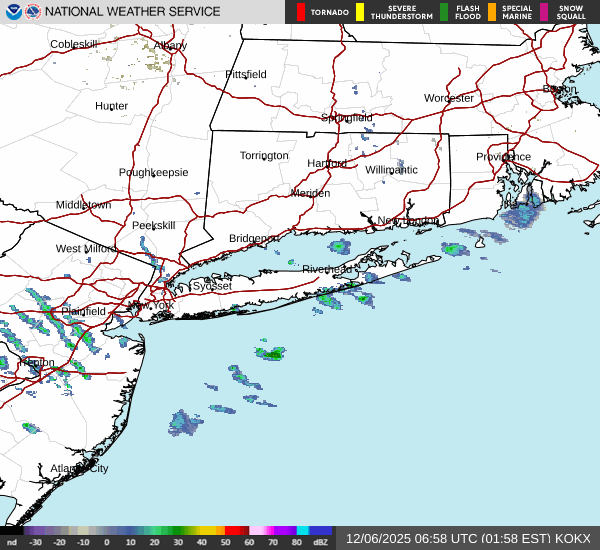Click the Atlantic City map label
600x550 pixels.
(79, 468)
